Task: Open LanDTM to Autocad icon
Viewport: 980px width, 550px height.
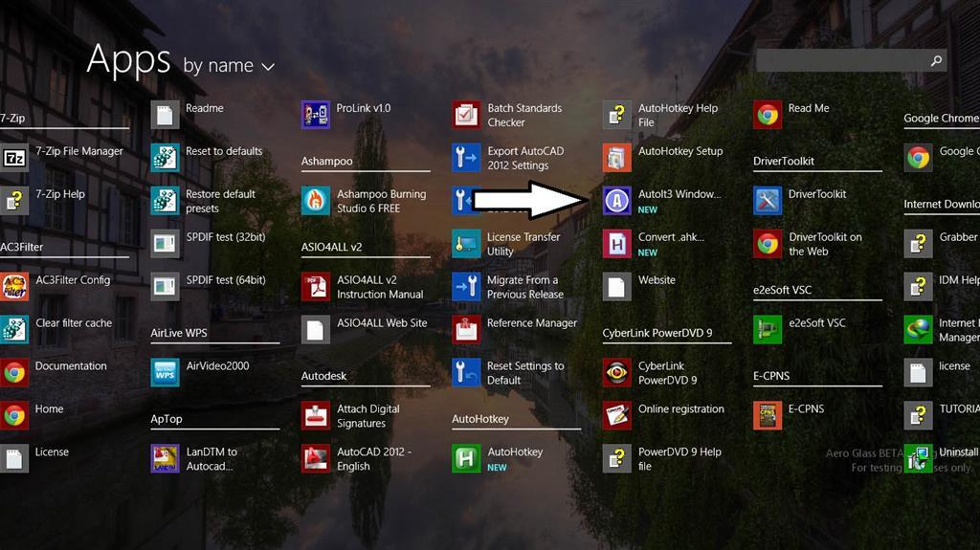Action: 165,459
